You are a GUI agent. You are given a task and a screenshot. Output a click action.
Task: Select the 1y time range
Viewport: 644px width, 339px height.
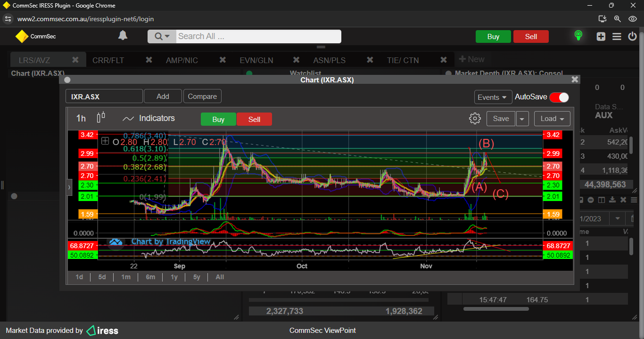[174, 277]
